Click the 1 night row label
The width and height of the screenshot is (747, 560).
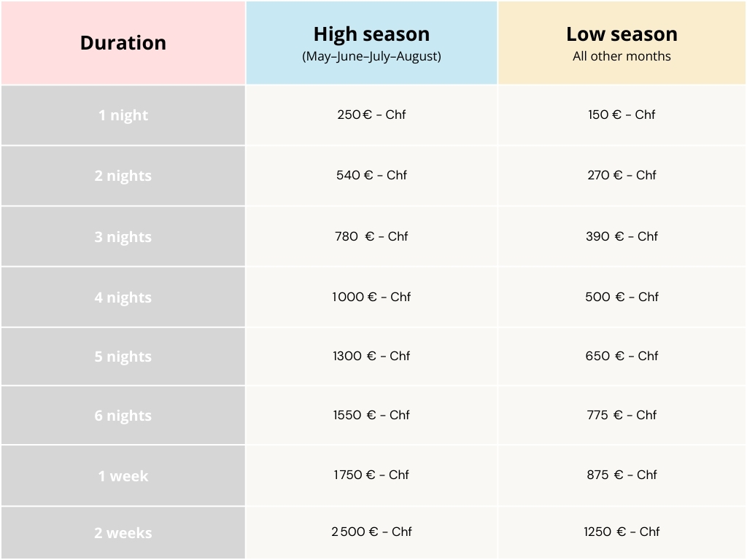pos(123,115)
